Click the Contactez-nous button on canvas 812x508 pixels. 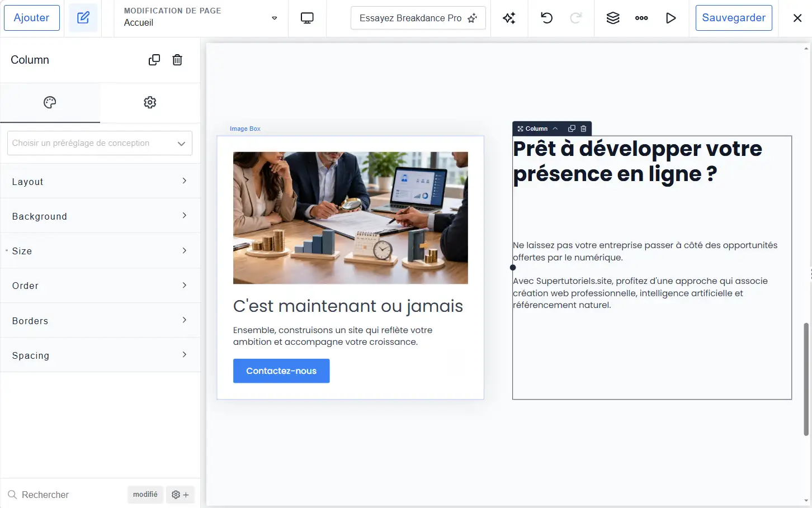281,371
